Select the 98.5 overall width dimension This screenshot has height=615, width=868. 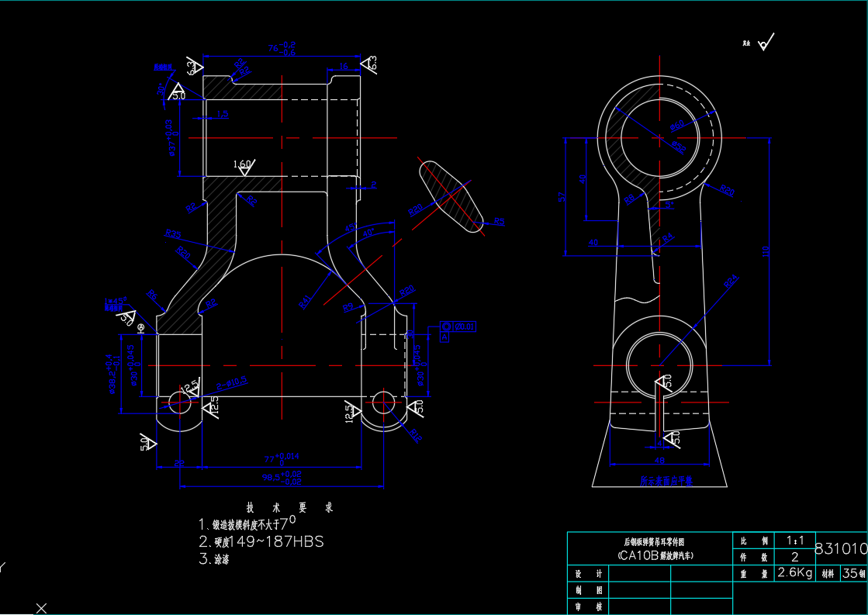click(281, 478)
